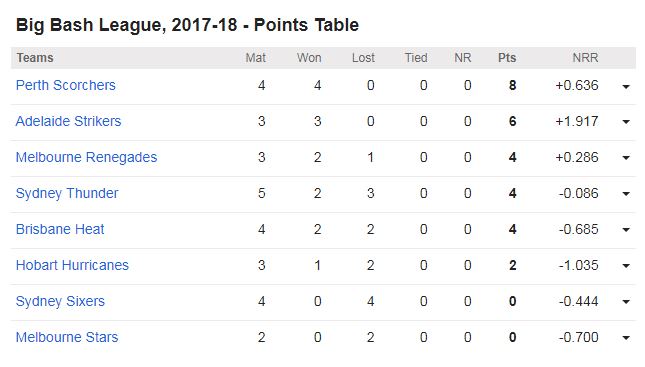Expand the Brisbane Heat row arrow

point(626,230)
